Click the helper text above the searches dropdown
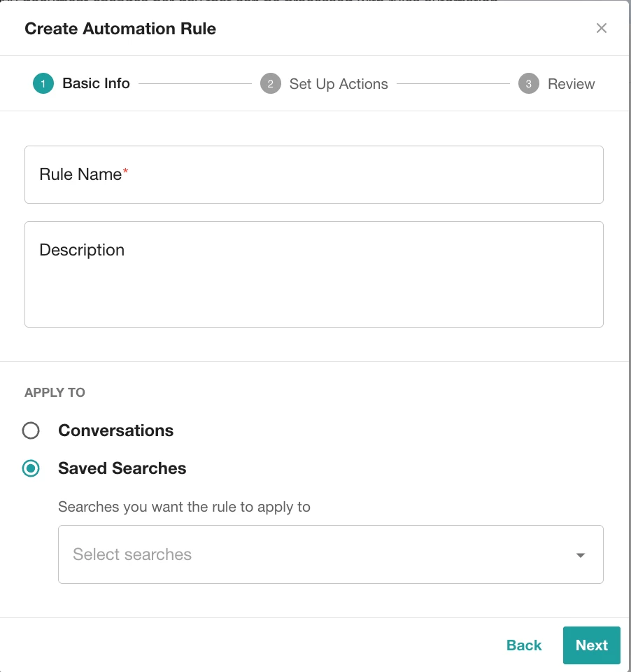631x672 pixels. tap(184, 507)
